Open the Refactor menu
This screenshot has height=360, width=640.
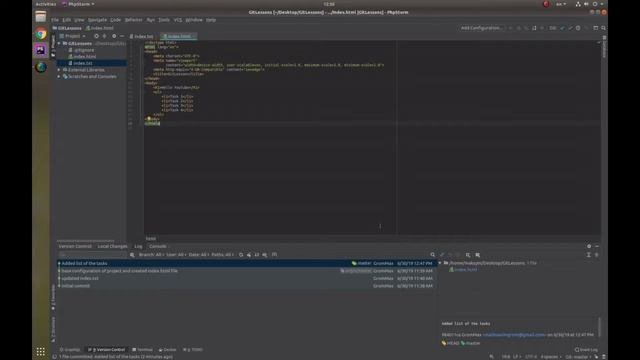133,20
